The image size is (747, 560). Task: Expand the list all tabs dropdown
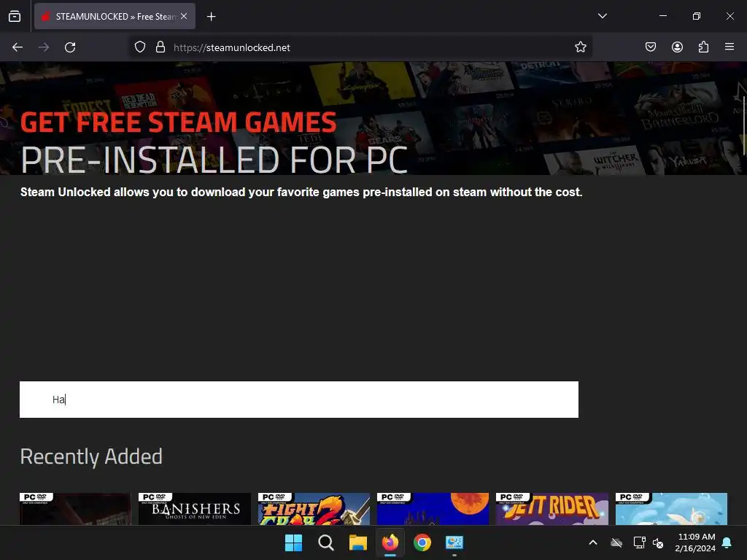pos(602,16)
